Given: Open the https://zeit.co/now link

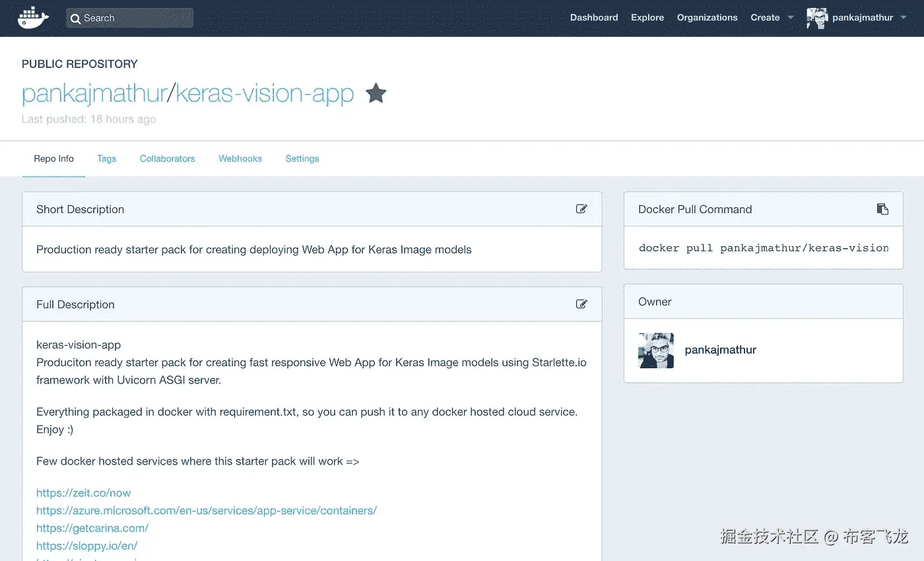Looking at the screenshot, I should (x=84, y=493).
